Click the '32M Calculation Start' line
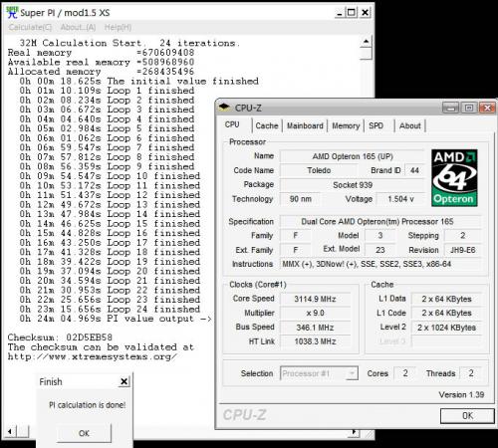Viewport: 498px width, 448px height. point(129,43)
